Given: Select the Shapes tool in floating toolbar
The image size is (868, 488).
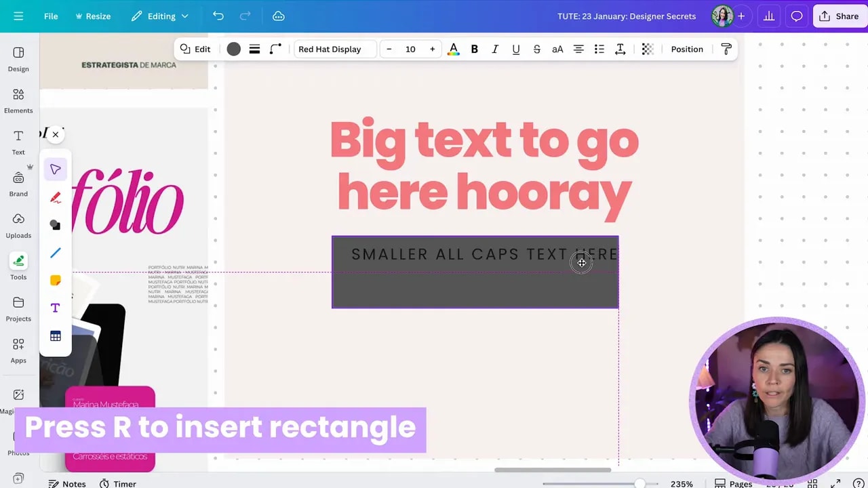Looking at the screenshot, I should (55, 224).
